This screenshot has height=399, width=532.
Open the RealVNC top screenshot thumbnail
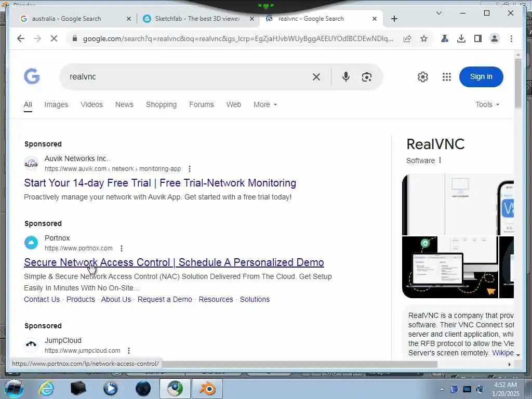tap(458, 205)
